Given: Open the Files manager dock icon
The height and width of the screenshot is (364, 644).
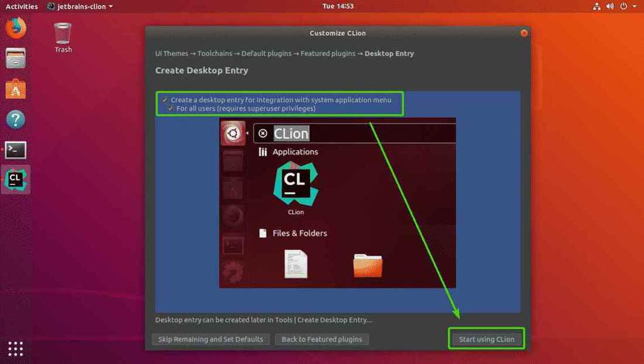Looking at the screenshot, I should pyautogui.click(x=16, y=58).
